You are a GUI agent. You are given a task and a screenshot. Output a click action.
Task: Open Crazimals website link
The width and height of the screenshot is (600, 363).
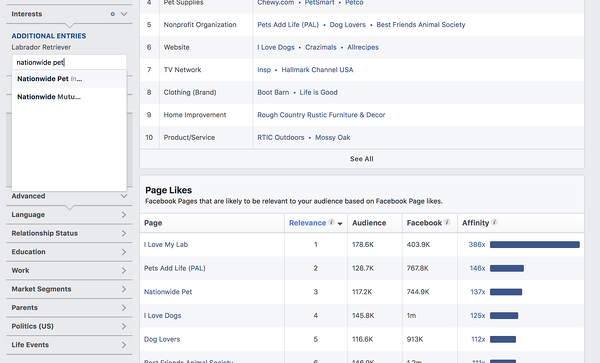point(321,47)
